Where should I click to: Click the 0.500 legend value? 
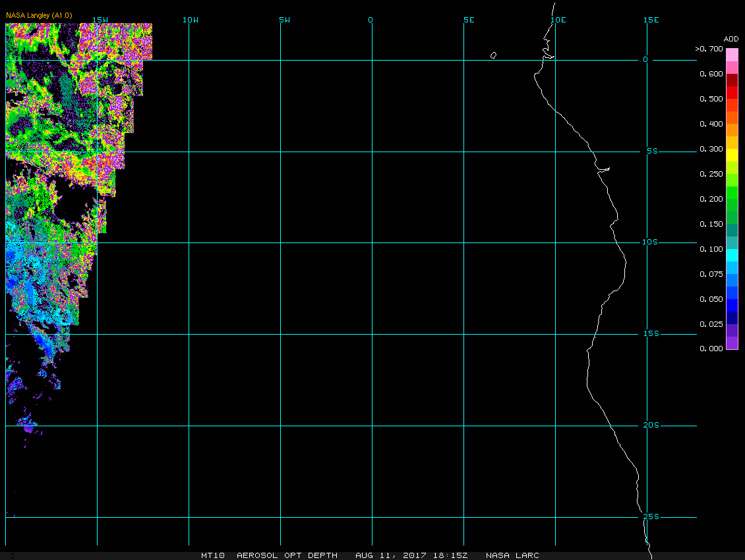(711, 99)
